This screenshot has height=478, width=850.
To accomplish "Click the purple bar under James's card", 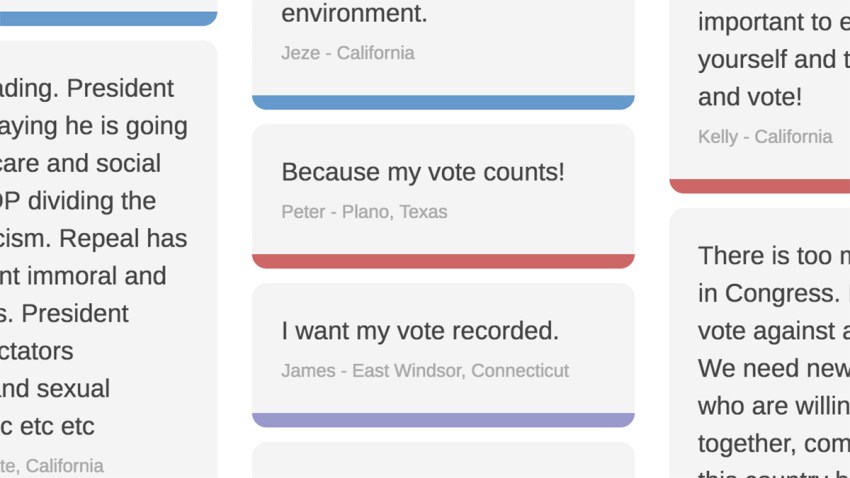I will pyautogui.click(x=443, y=420).
